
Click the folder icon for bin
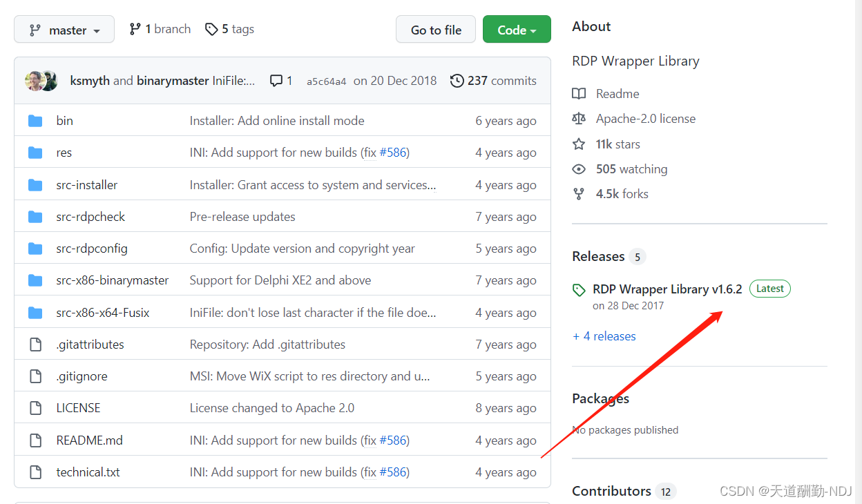point(35,121)
